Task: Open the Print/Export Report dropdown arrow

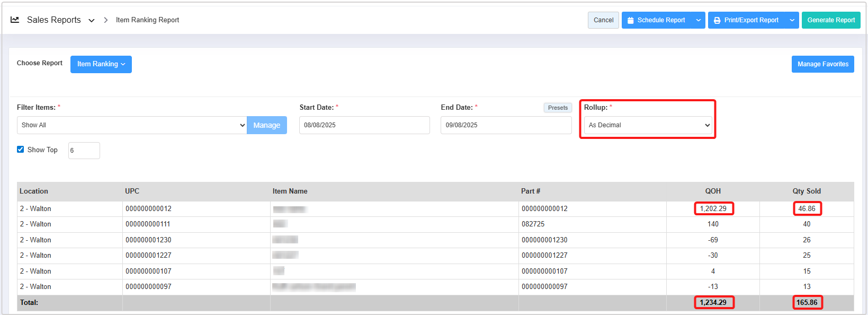Action: click(792, 20)
